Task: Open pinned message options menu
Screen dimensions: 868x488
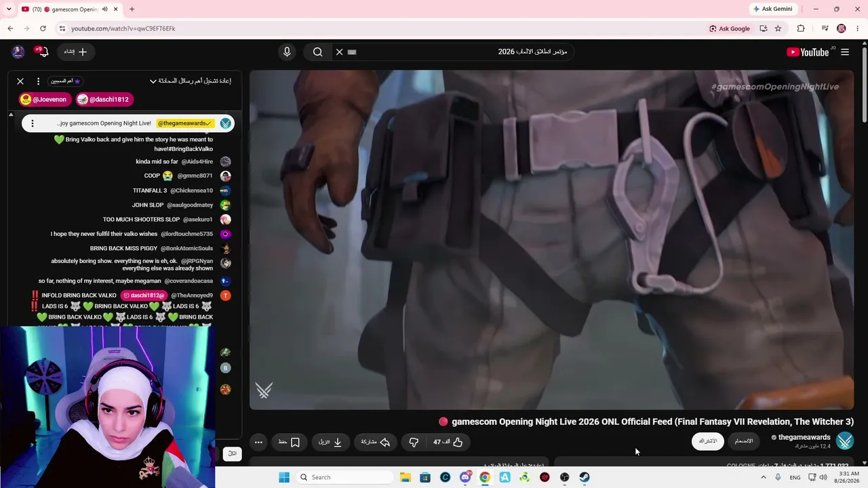Action: tap(32, 123)
